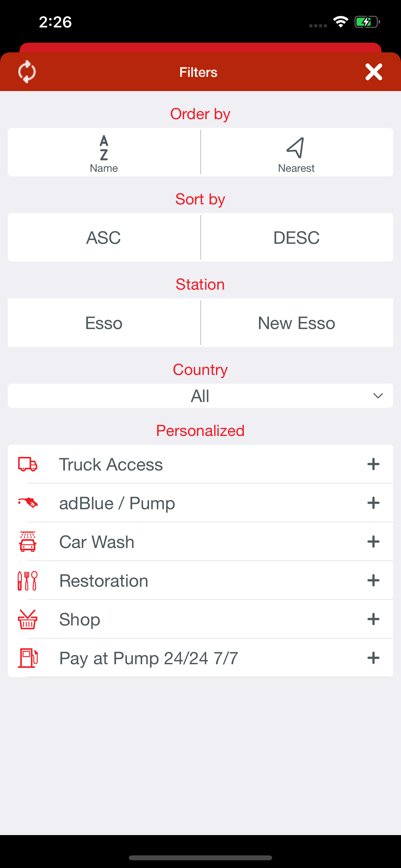Add Pay at Pump 24/24 plus
The height and width of the screenshot is (868, 401).
pos(373,658)
